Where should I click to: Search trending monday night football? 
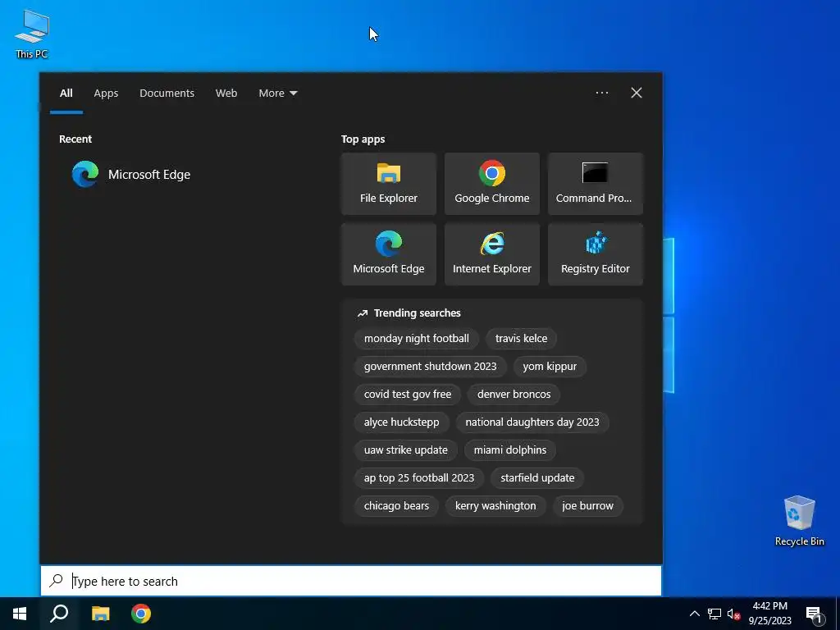pos(416,339)
